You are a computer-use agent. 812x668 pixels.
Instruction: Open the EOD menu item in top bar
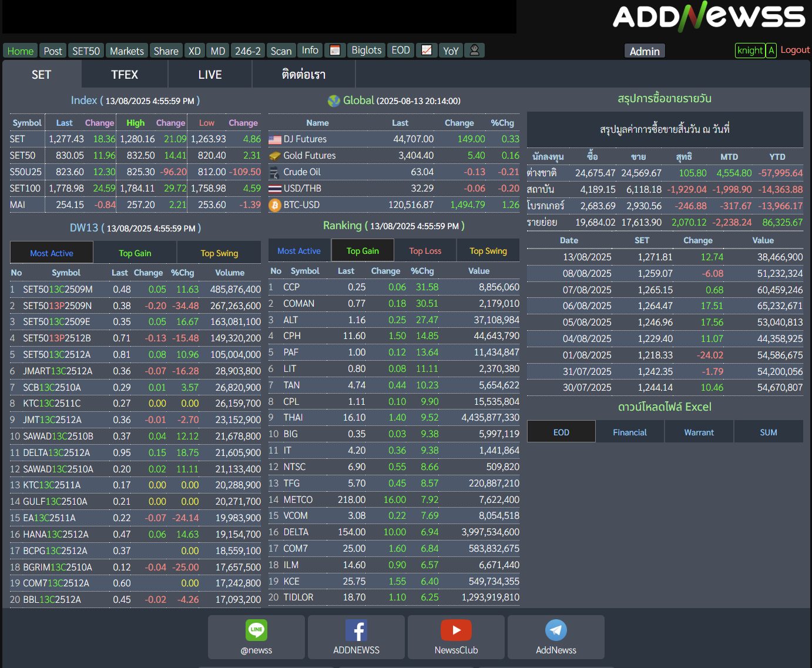(x=401, y=51)
